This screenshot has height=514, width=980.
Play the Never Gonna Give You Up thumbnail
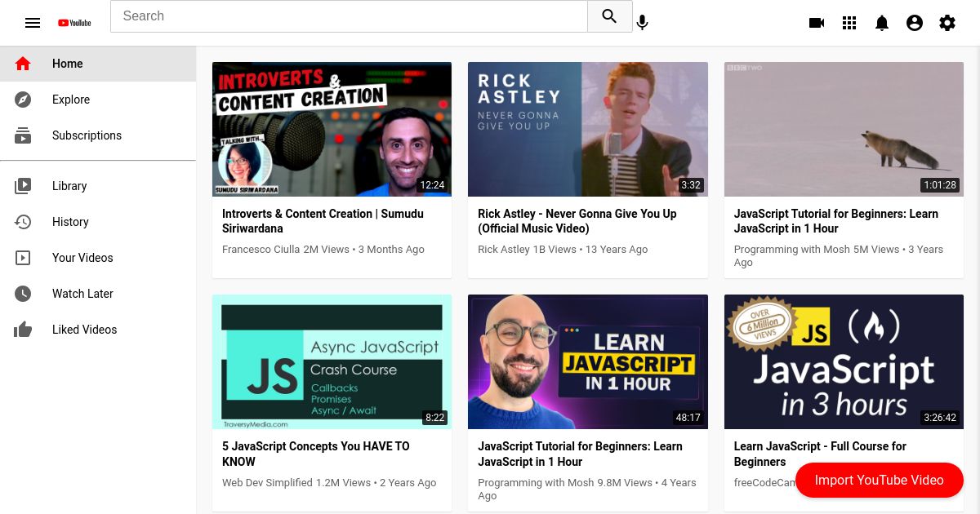tap(587, 129)
